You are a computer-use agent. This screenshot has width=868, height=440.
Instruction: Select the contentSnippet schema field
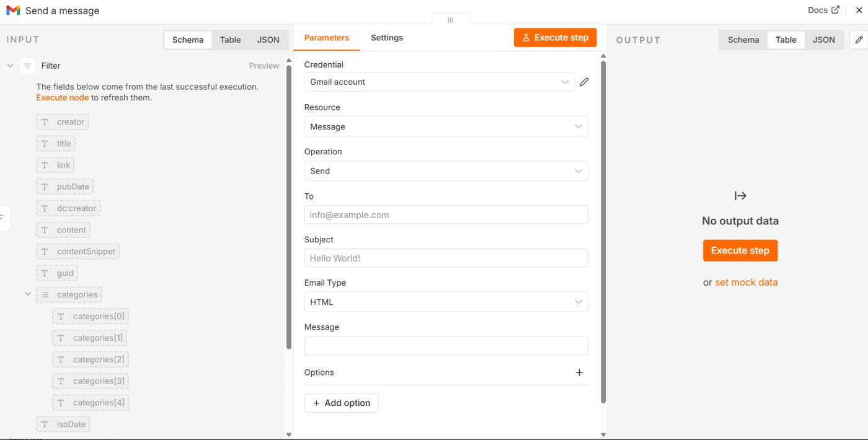pos(77,252)
